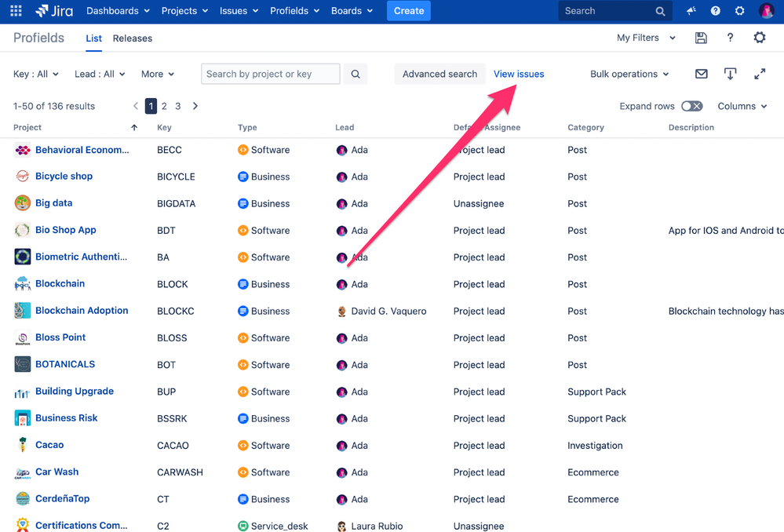Viewport: 784px width, 532px height.
Task: Open the Bloss Point project link
Action: (60, 337)
